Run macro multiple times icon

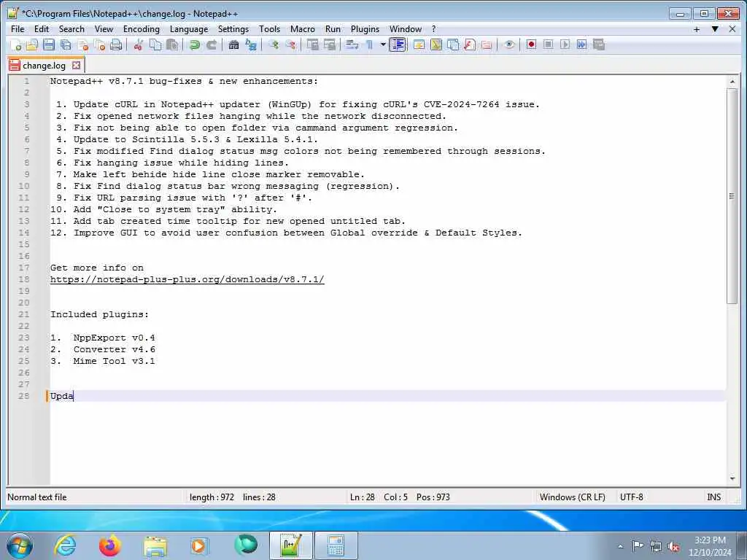[581, 44]
